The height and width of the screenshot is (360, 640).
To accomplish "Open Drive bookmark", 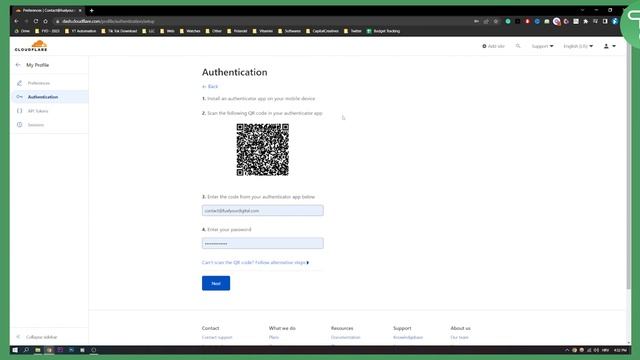I will point(22,31).
